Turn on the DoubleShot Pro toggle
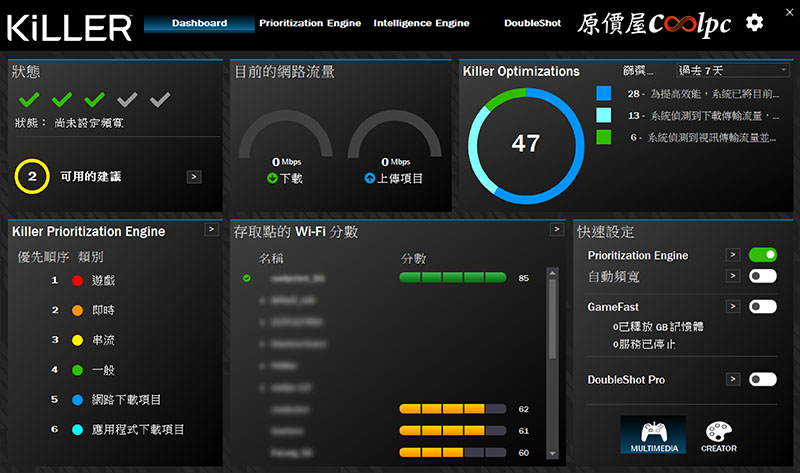The image size is (800, 473). click(763, 379)
